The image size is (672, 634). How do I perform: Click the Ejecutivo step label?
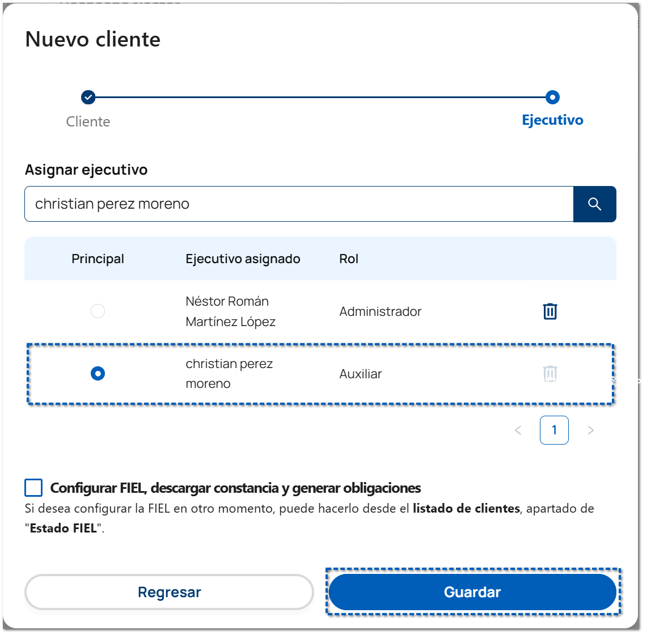tap(552, 120)
